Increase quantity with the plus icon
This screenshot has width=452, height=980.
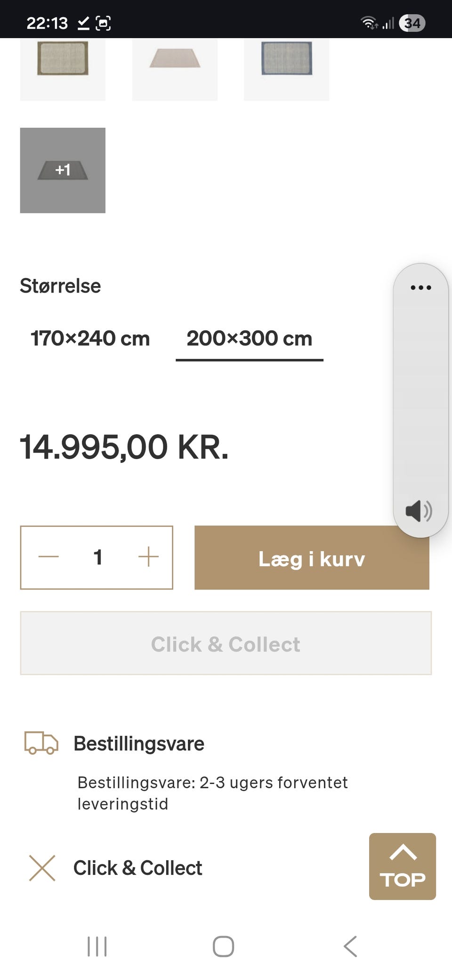point(148,557)
